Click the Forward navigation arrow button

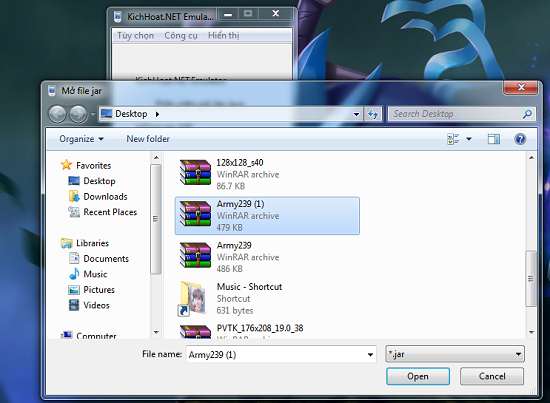pyautogui.click(x=78, y=114)
